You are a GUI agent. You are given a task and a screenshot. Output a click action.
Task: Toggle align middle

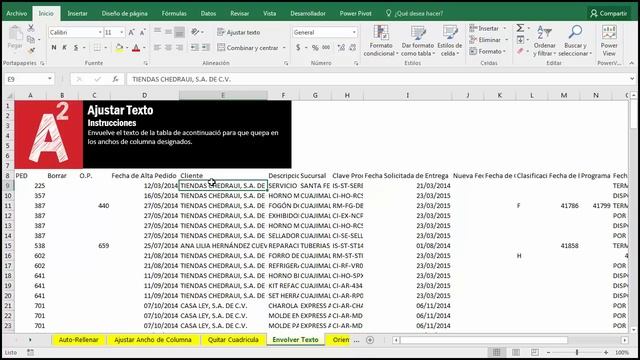169,31
